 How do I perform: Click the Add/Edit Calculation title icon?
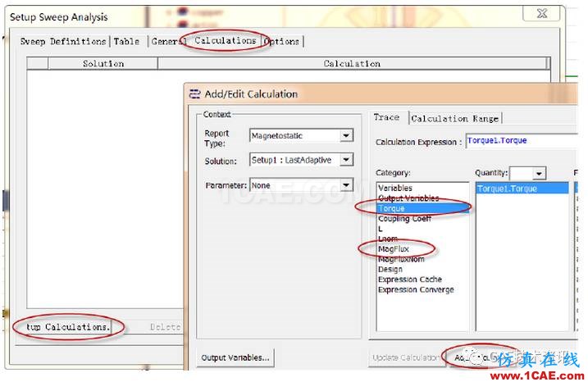click(x=194, y=94)
